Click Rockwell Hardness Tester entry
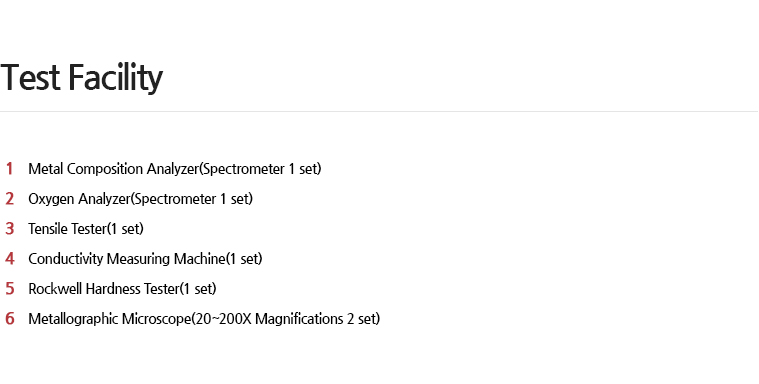Image resolution: width=759 pixels, height=384 pixels. (x=122, y=289)
